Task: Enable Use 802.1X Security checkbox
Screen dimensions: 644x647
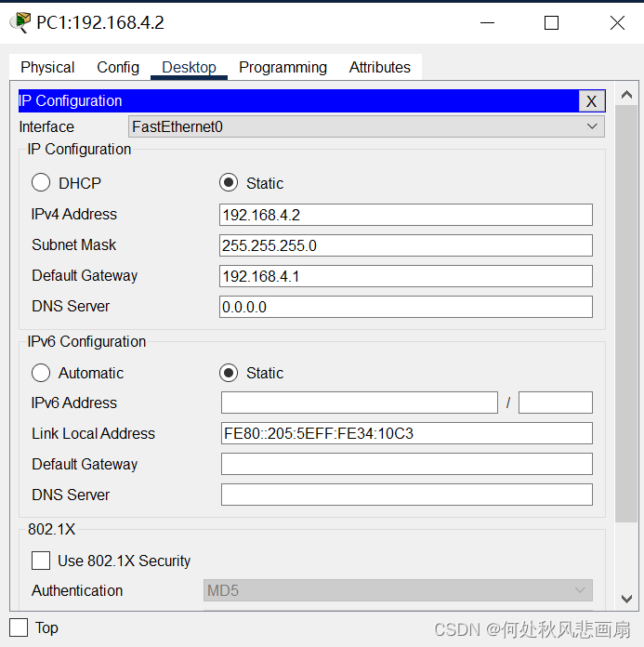Action: pos(41,561)
